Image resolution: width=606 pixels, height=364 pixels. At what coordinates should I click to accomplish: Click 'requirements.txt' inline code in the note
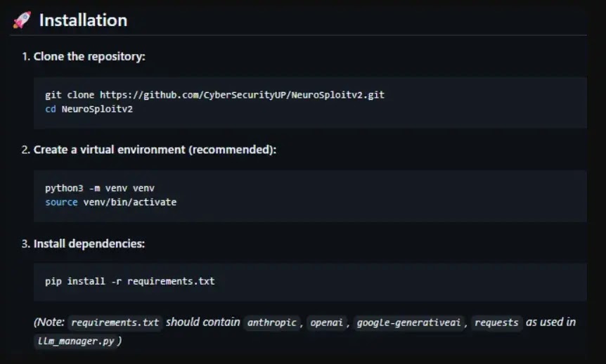click(x=115, y=323)
